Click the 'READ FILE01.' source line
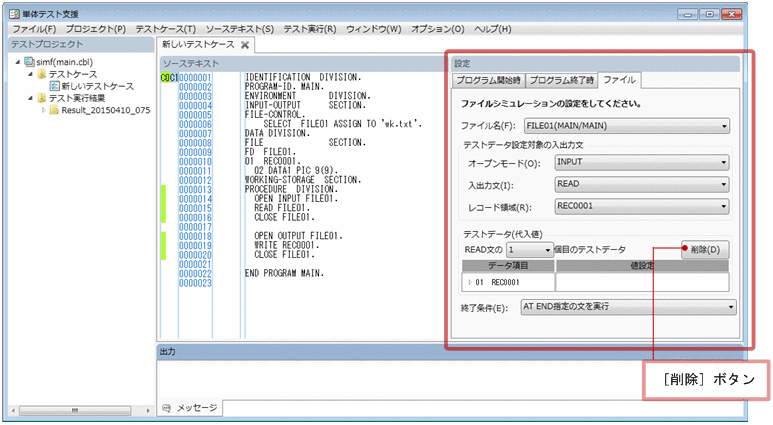The width and height of the screenshot is (773, 425). click(282, 208)
